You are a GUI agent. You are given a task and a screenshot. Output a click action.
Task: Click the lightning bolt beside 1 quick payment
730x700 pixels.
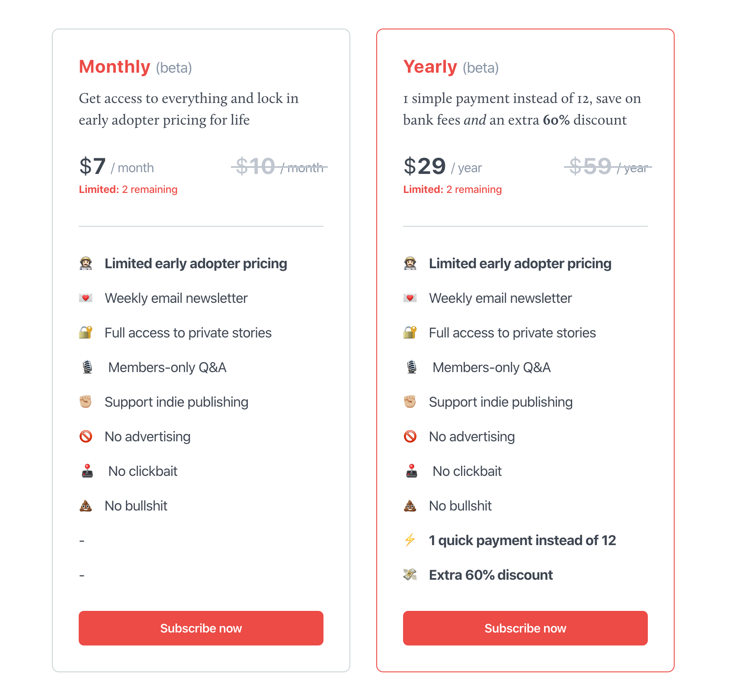[x=410, y=540]
